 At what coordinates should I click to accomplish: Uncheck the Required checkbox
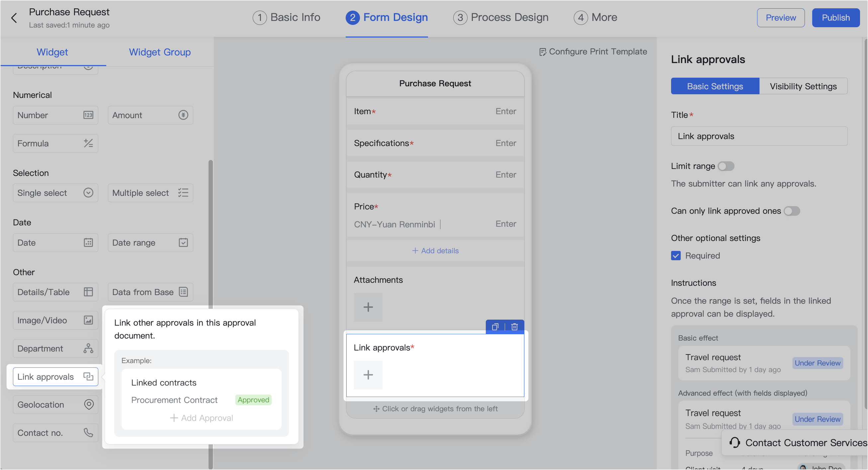click(676, 256)
